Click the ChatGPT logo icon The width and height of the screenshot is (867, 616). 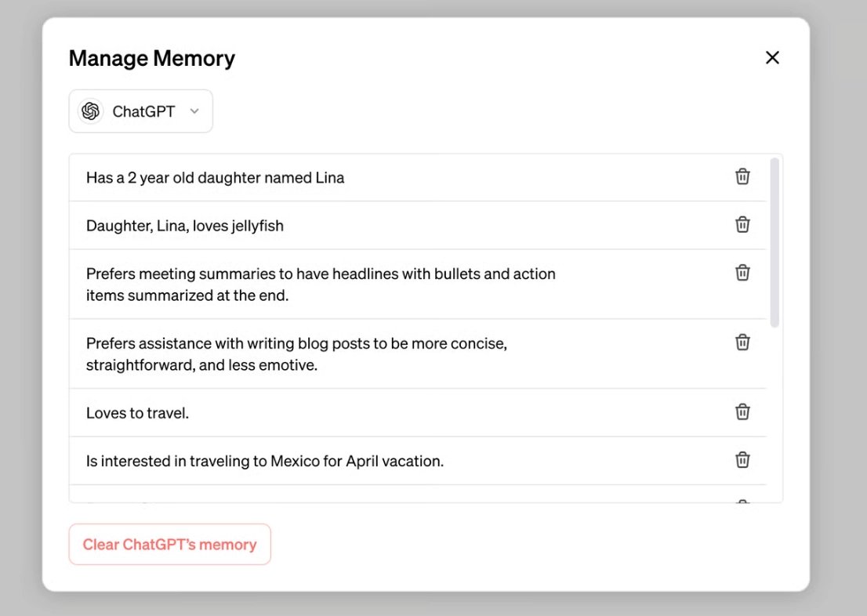(91, 111)
